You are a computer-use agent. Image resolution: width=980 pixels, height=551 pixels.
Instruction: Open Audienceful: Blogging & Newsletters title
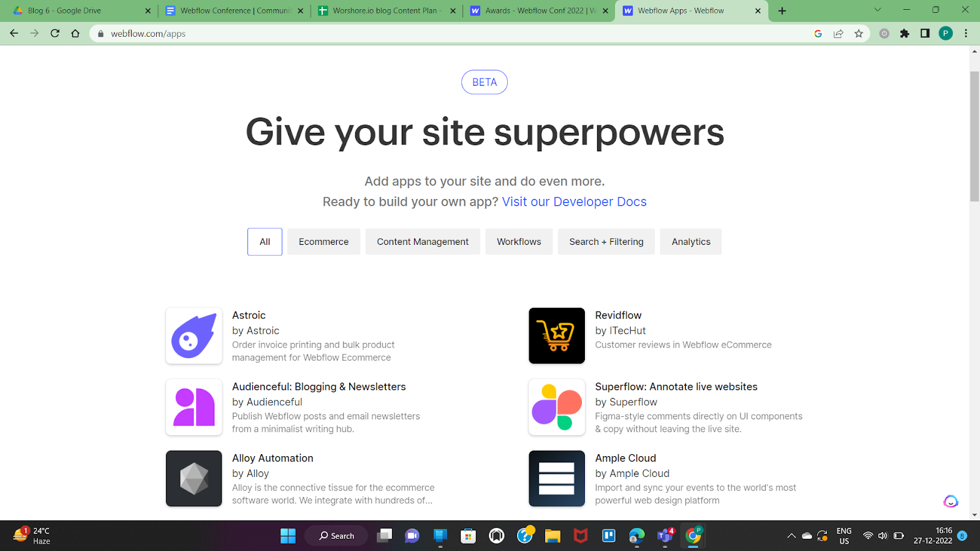point(318,387)
